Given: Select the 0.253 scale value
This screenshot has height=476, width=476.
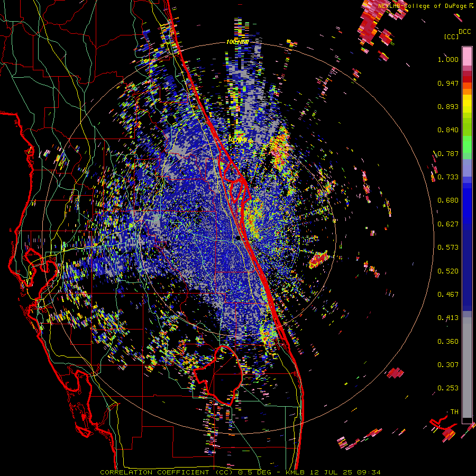Looking at the screenshot, I should coord(448,388).
